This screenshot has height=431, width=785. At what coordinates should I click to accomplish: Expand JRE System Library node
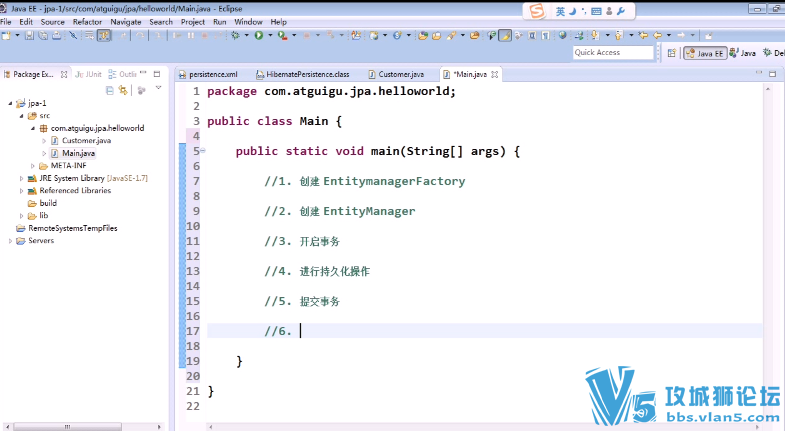point(21,178)
